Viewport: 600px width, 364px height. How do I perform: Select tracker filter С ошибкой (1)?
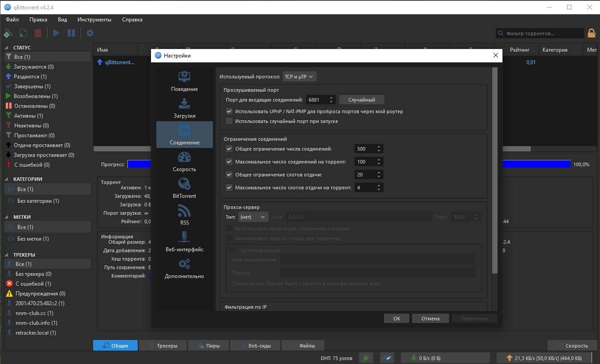pos(47,284)
